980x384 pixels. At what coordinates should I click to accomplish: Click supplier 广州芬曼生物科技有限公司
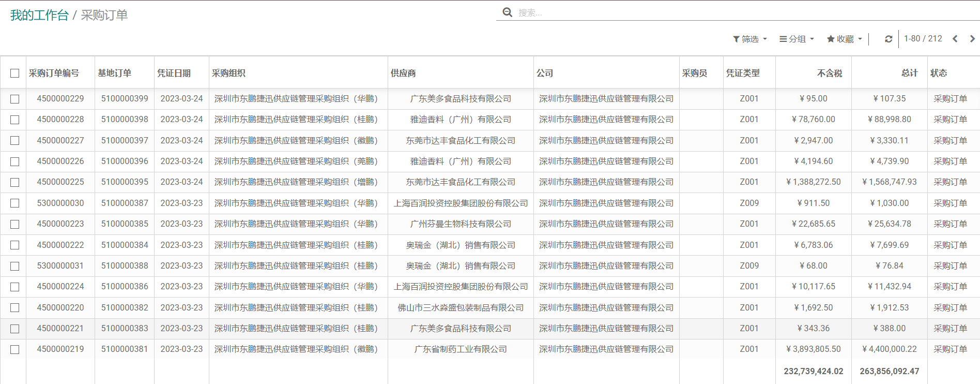tap(461, 224)
